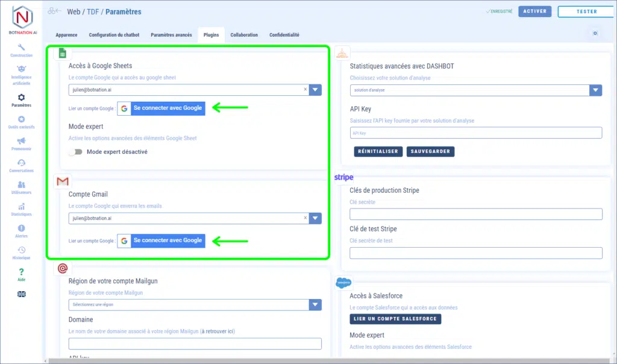Click the Outils exclusifs sidebar icon
This screenshot has height=364, width=617.
[22, 119]
